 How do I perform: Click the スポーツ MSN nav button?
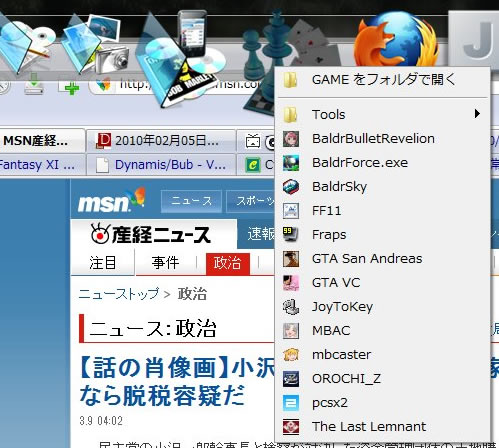[251, 201]
